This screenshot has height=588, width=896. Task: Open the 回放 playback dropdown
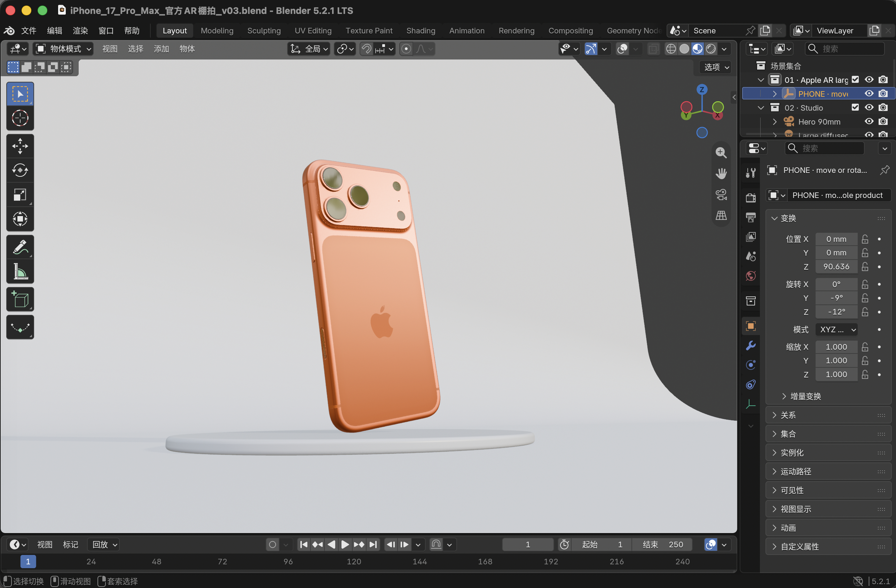pos(104,545)
